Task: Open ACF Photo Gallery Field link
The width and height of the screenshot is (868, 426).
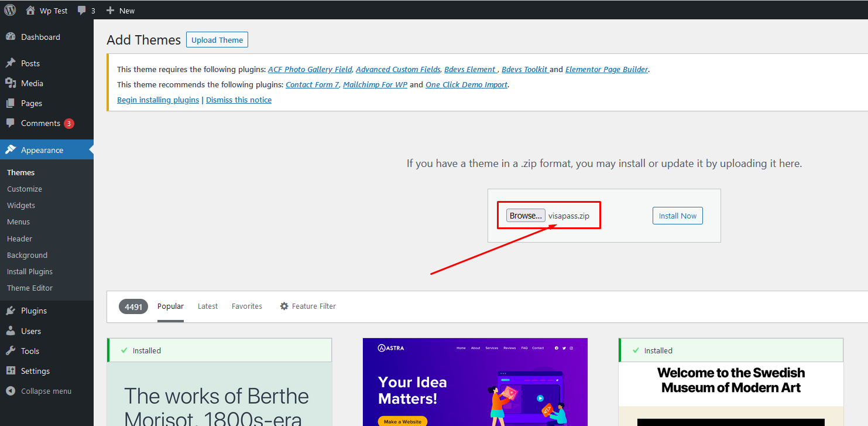Action: [310, 69]
